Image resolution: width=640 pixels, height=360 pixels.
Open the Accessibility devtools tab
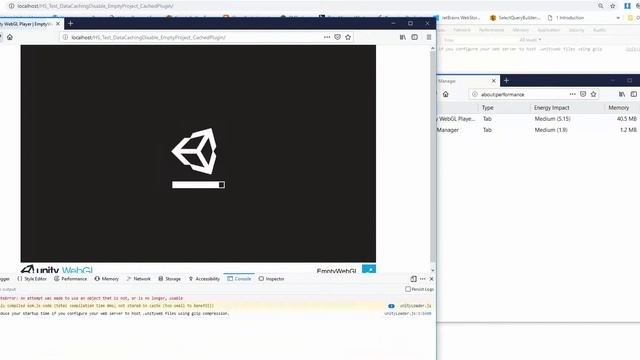tap(204, 279)
